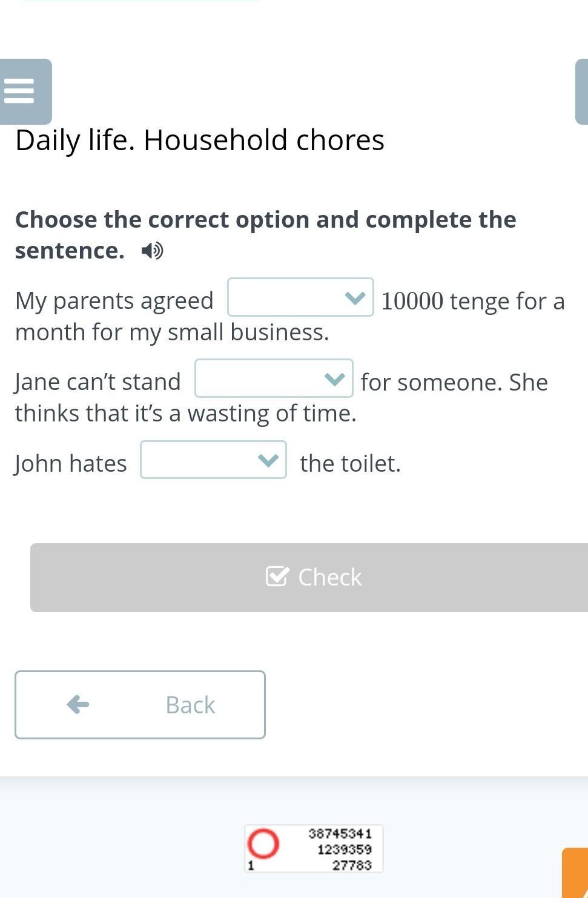
Task: Click the red circle counter icon
Action: click(263, 843)
